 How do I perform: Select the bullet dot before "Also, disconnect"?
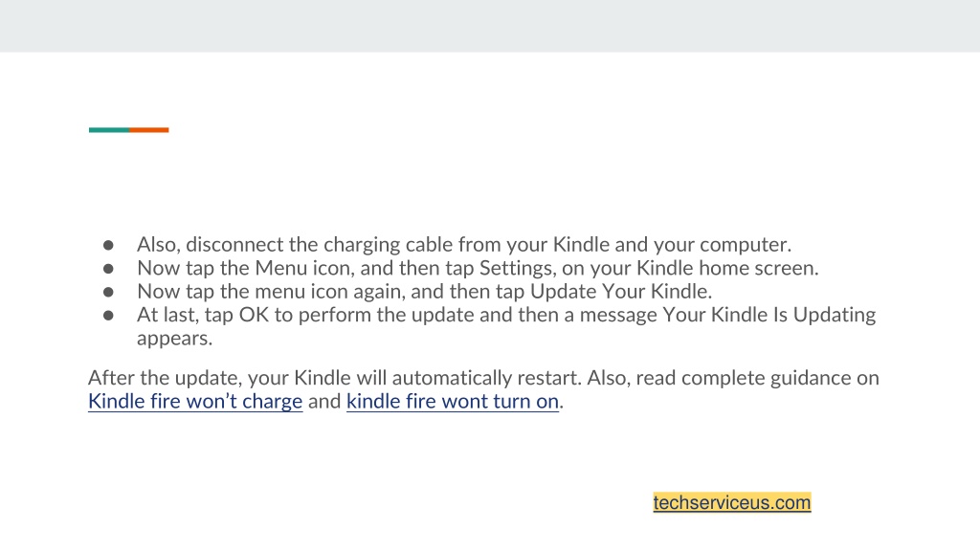[x=108, y=245]
